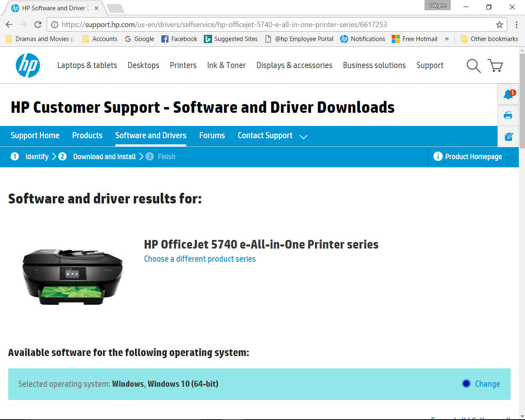Bookmark this page with star icon
The width and height of the screenshot is (525, 420).
click(499, 25)
